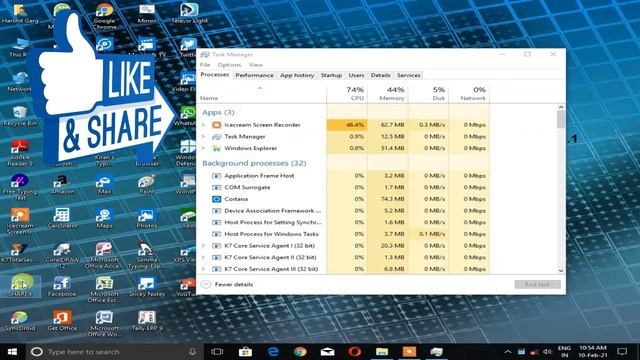Screen dimensions: 640x360
Task: Click the End task button
Action: coord(537,284)
